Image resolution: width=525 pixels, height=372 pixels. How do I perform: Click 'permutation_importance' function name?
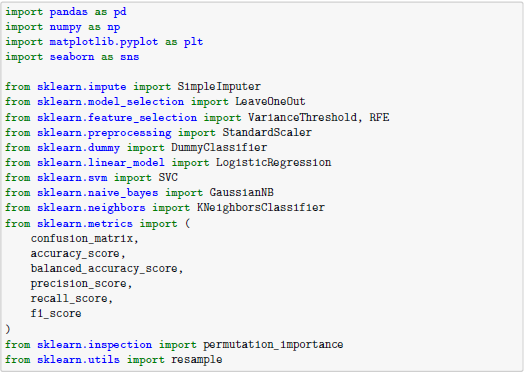point(273,345)
